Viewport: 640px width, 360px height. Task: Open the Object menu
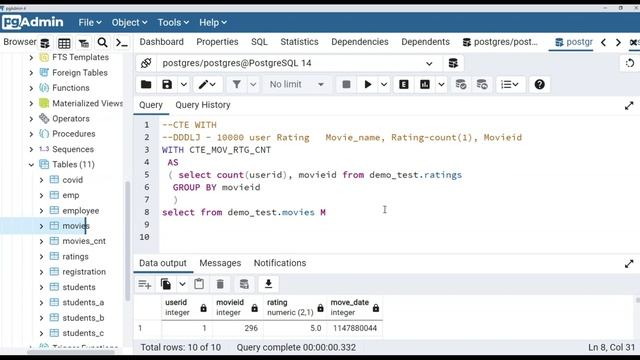(x=129, y=22)
